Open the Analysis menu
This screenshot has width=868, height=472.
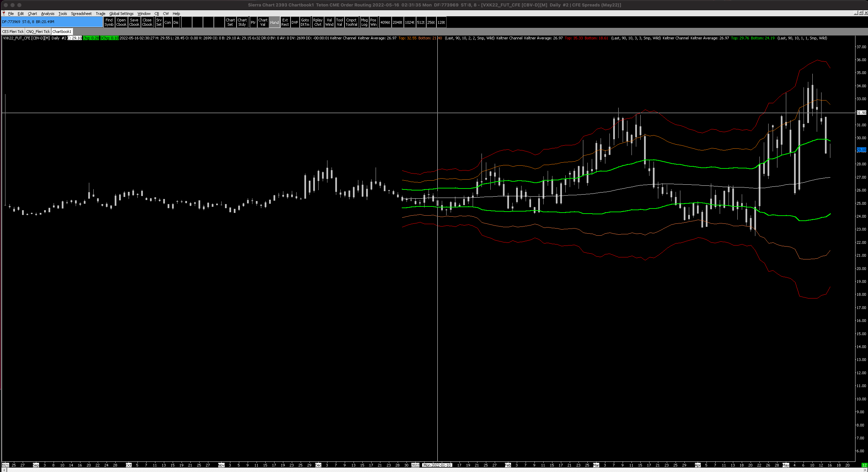point(48,14)
